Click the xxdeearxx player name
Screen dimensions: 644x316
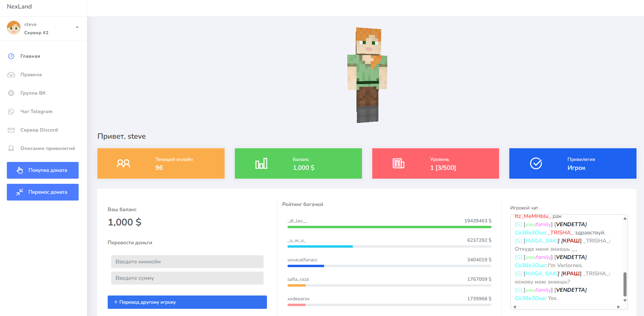298,299
